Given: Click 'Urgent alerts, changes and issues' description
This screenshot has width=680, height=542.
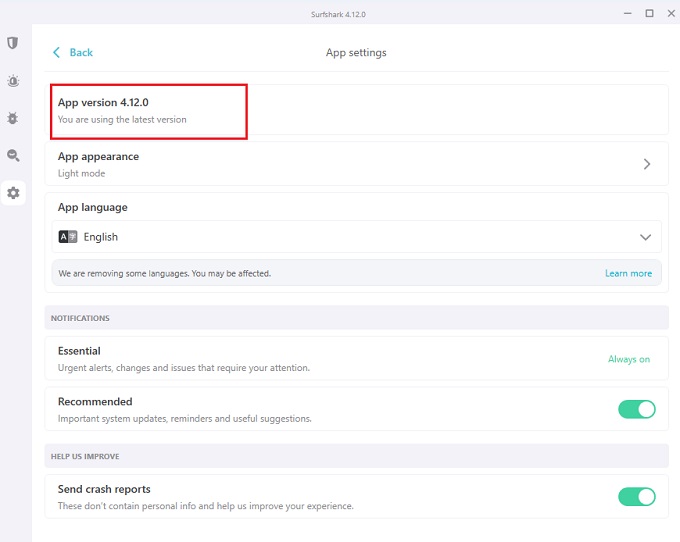Looking at the screenshot, I should (x=184, y=368).
